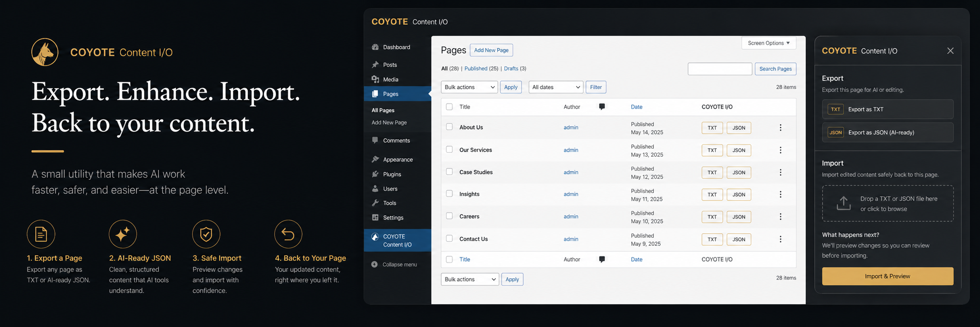Click the Plugins icon in the sidebar

(x=375, y=174)
